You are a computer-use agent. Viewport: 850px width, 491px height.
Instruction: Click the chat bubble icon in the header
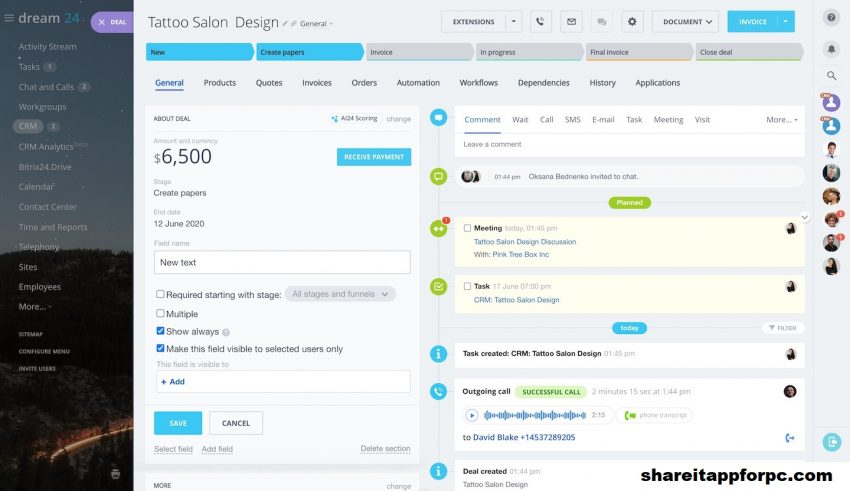pyautogui.click(x=601, y=21)
